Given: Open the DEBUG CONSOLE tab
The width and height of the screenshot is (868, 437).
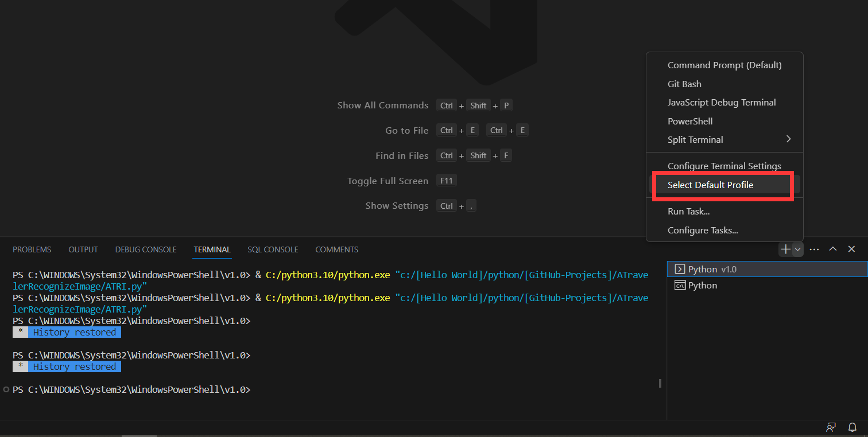Looking at the screenshot, I should point(145,249).
